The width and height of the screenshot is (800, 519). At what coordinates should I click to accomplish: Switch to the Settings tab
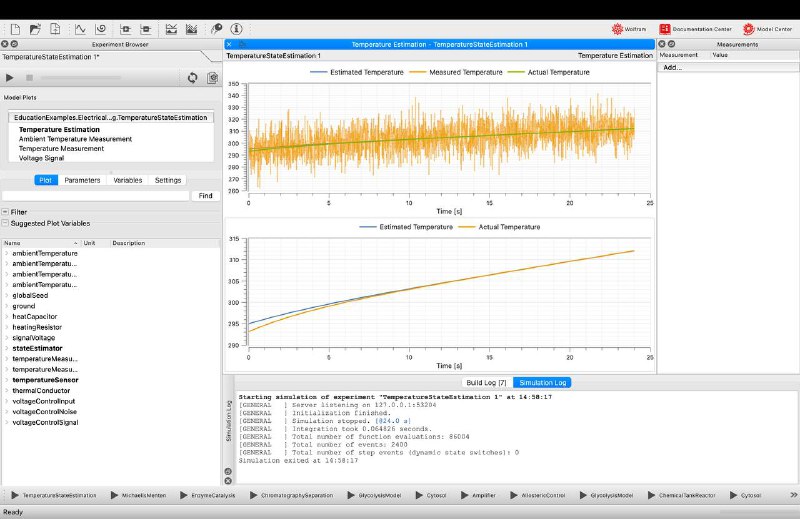[168, 180]
